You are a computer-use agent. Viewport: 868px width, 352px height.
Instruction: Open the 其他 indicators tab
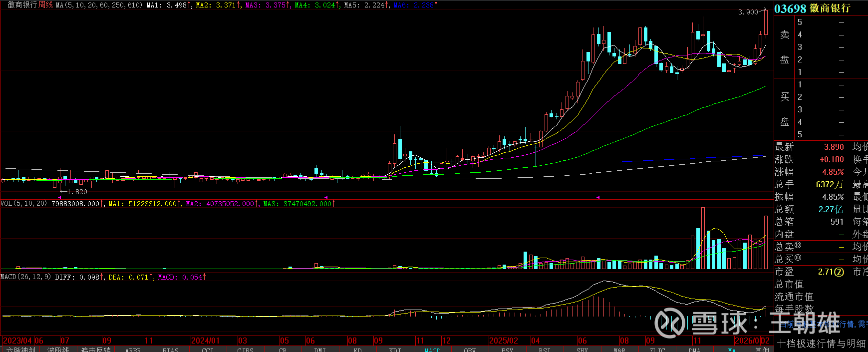tap(762, 350)
